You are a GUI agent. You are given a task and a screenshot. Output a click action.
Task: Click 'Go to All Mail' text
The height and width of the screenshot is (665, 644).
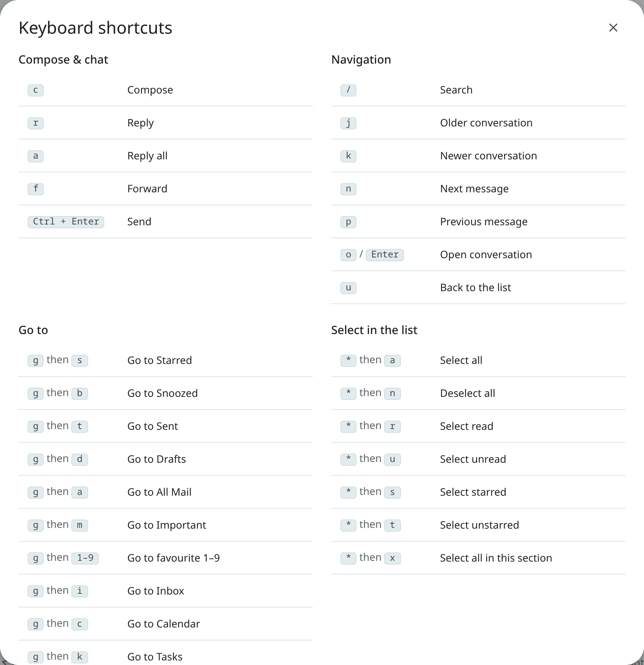point(159,492)
